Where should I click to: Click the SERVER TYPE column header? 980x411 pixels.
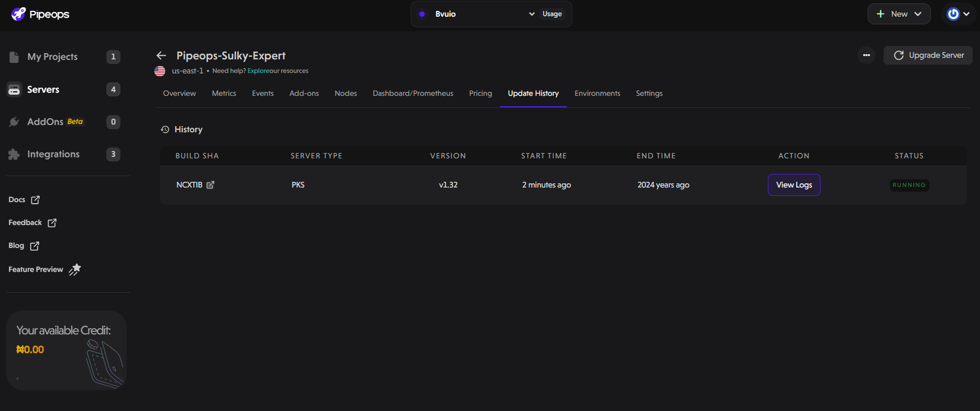click(x=316, y=156)
